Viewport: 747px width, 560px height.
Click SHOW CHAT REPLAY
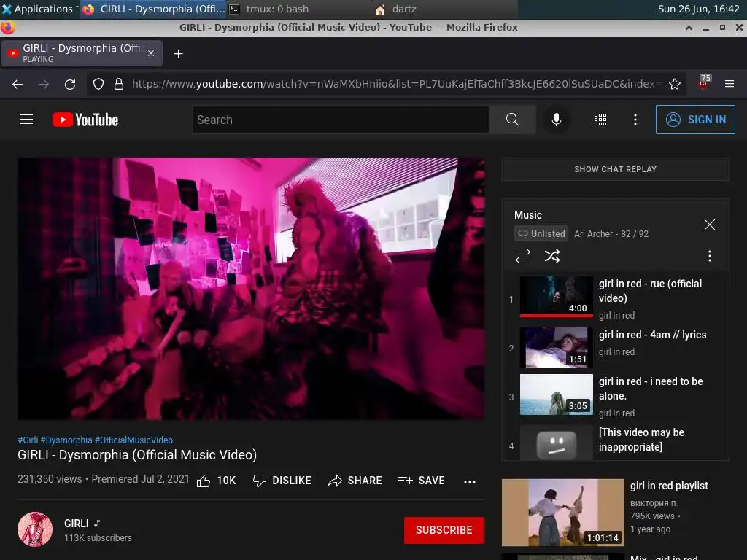[x=616, y=169]
